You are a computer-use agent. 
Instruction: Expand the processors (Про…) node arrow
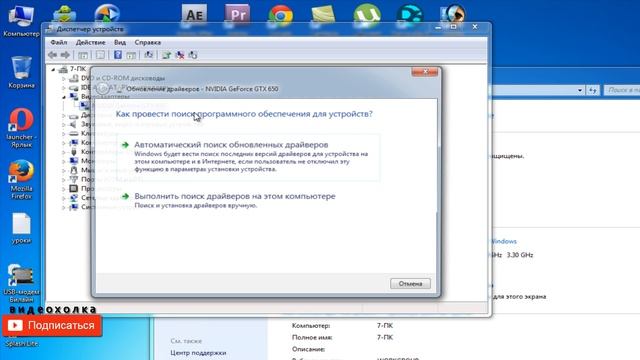pos(64,189)
